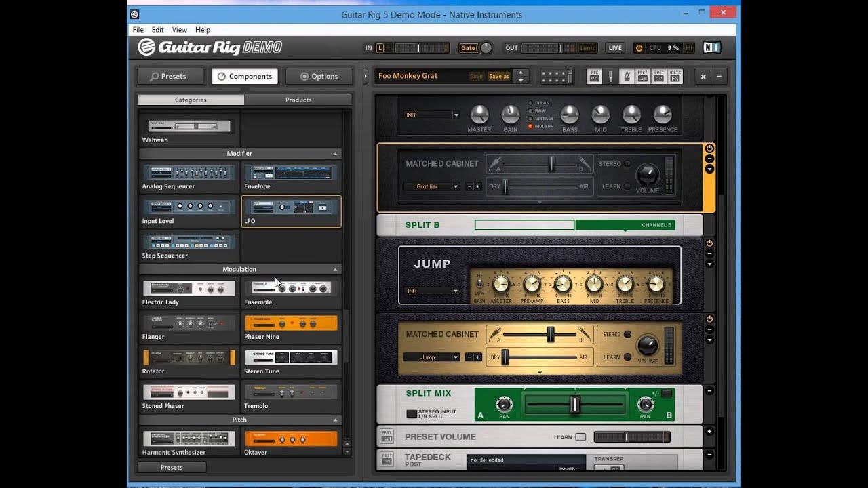The image size is (868, 488).
Task: Open the Edit menu
Action: point(158,30)
